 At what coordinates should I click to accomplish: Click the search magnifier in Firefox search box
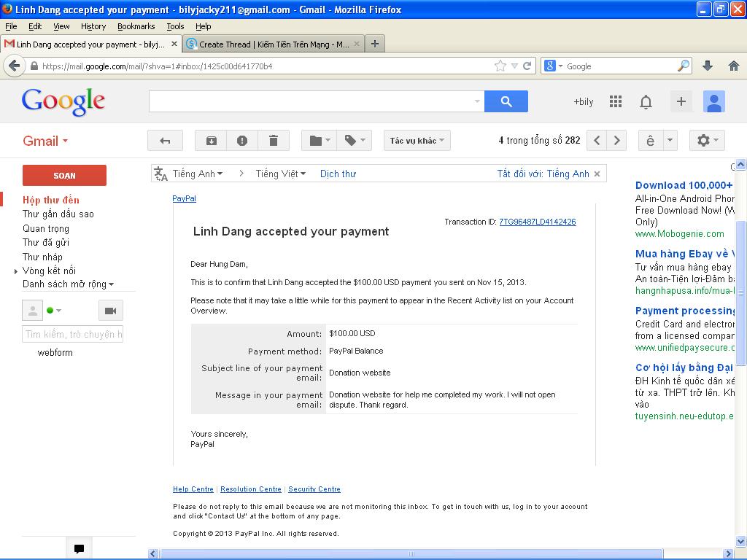(x=683, y=66)
